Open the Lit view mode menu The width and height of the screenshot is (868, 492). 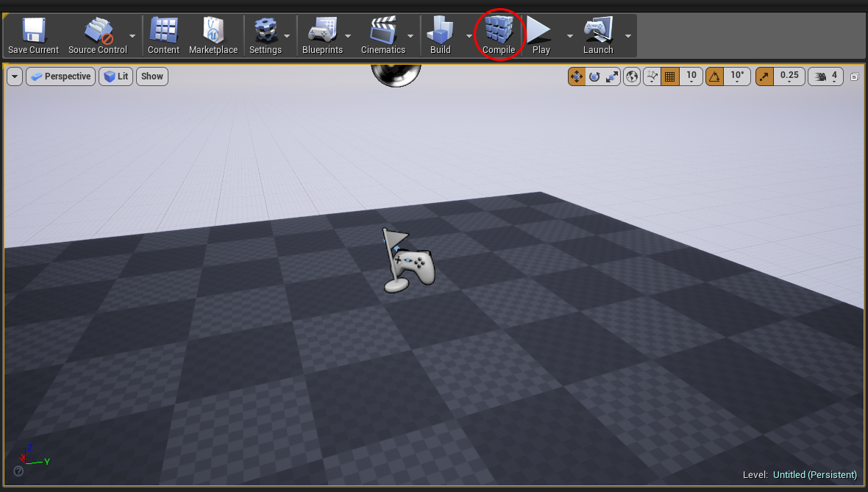[115, 76]
